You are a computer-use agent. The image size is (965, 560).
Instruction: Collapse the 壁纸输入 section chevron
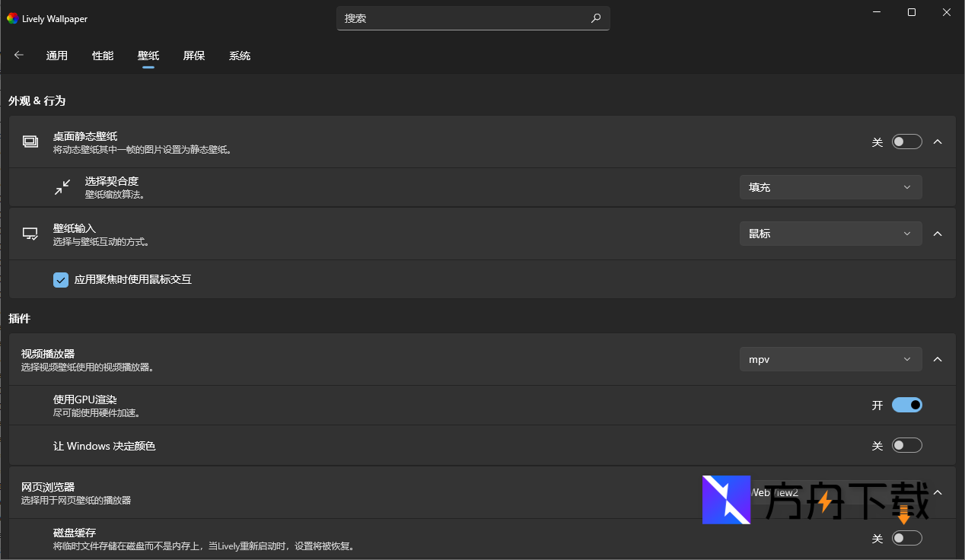[938, 234]
